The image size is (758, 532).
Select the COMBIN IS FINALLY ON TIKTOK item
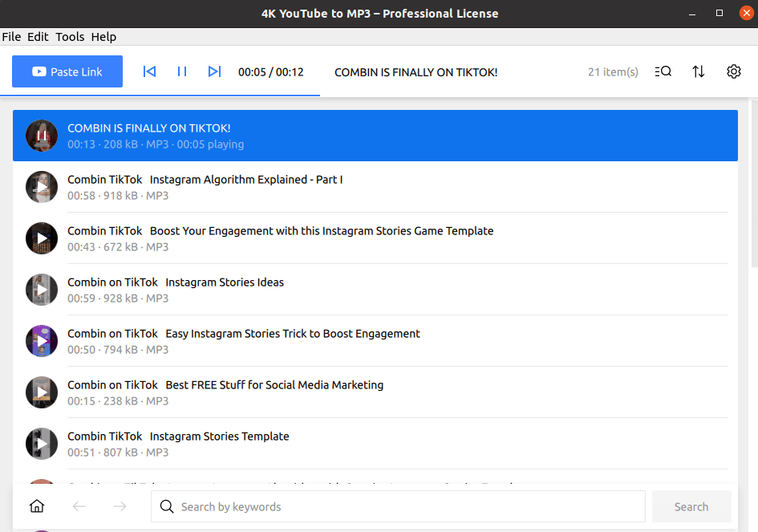pyautogui.click(x=321, y=136)
